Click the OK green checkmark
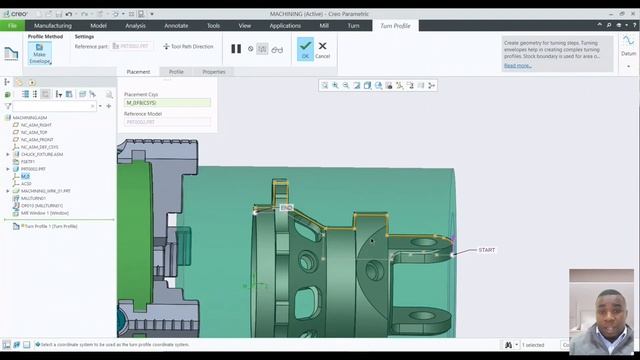The image size is (640, 360). [305, 49]
